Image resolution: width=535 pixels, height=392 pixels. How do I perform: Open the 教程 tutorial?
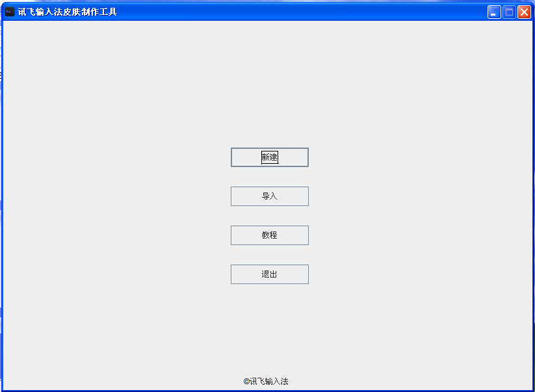pyautogui.click(x=270, y=235)
